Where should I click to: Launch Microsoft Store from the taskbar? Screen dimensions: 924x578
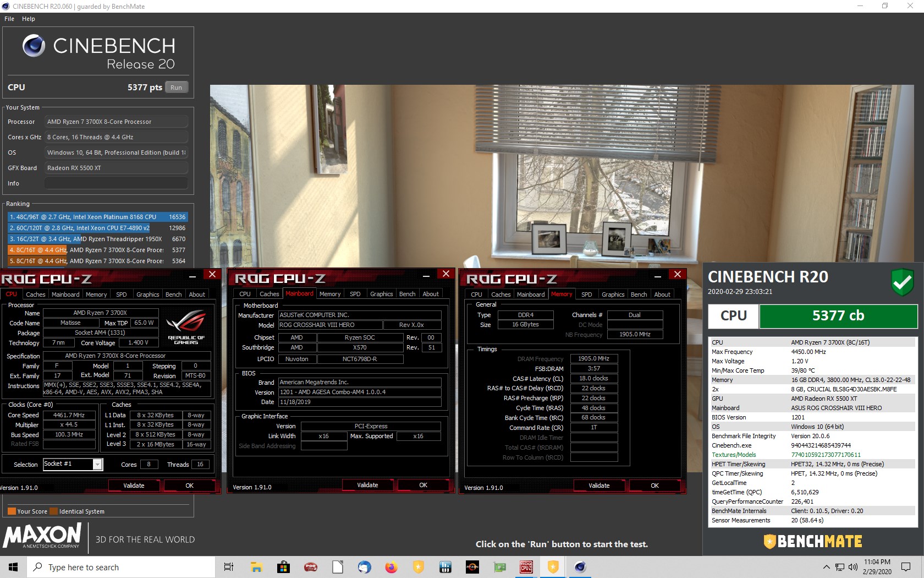point(283,567)
